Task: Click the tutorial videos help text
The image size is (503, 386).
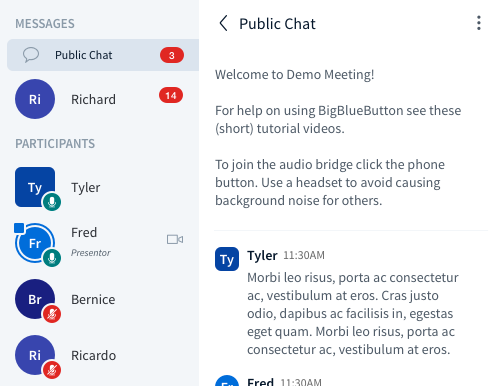Action: click(x=338, y=119)
